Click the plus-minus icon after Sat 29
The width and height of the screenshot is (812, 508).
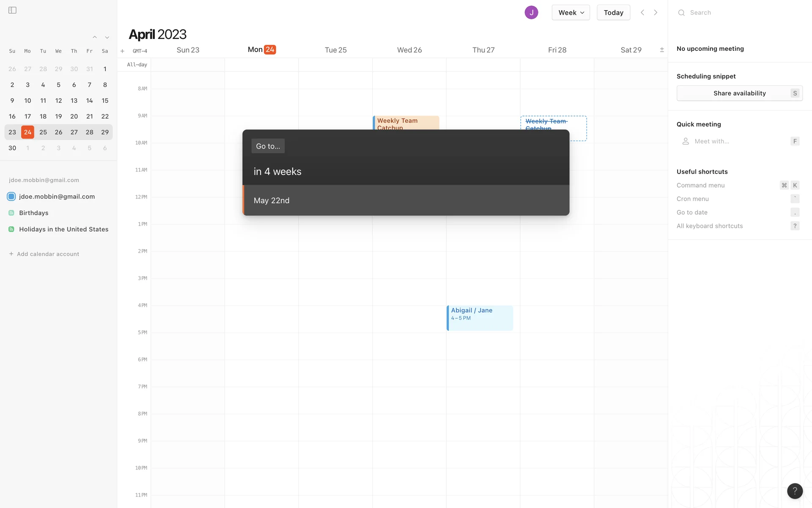point(662,50)
